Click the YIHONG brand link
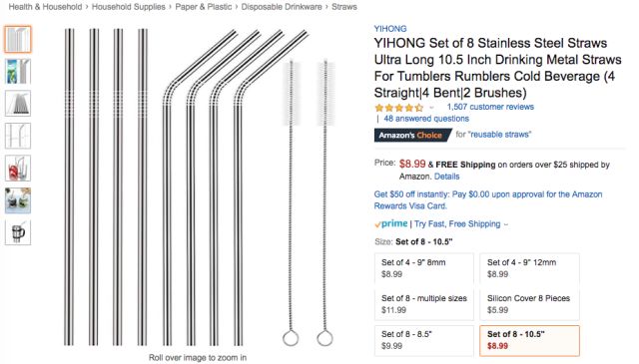The height and width of the screenshot is (364, 639). click(x=390, y=29)
